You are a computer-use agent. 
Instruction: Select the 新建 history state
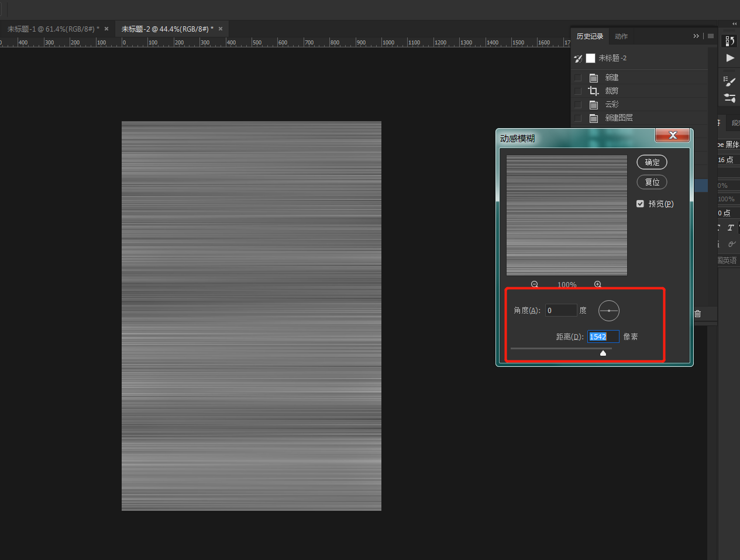pos(639,77)
